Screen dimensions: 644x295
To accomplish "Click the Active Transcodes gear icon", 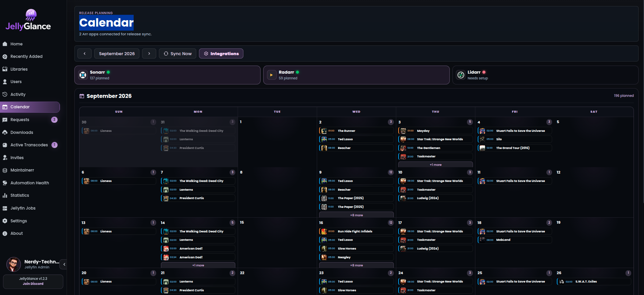I will click(5, 145).
